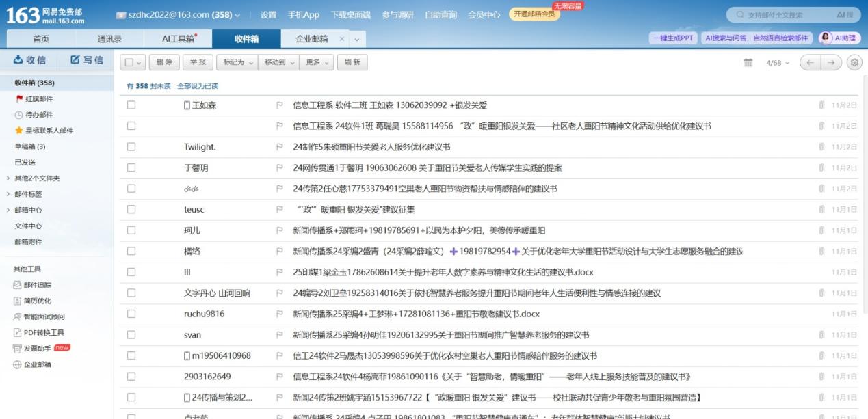
Task: Go to previous page arrow
Action: click(x=811, y=62)
